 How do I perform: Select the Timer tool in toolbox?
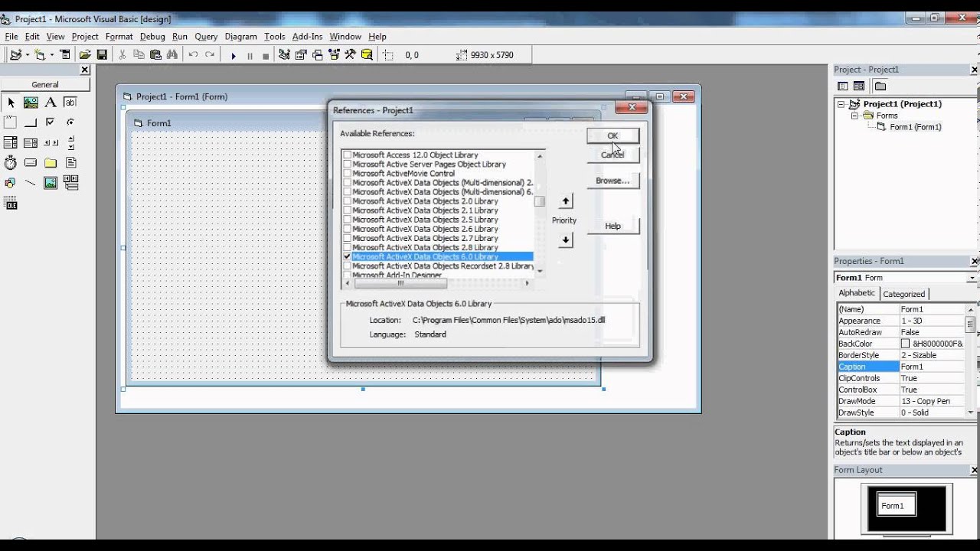[11, 162]
